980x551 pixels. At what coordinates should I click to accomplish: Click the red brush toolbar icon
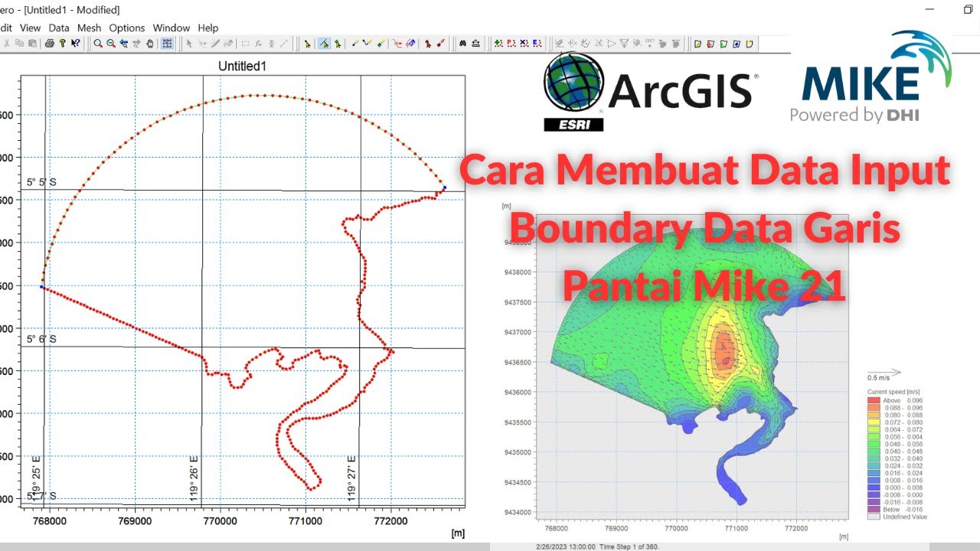click(x=441, y=44)
